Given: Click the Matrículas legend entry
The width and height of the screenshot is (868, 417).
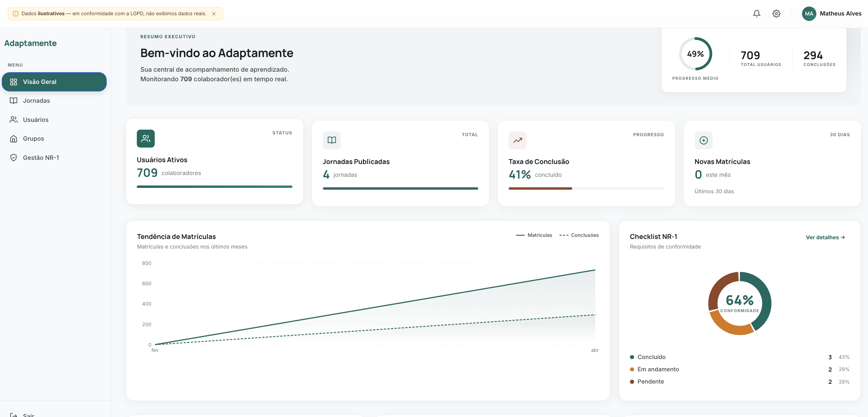Looking at the screenshot, I should tap(534, 235).
